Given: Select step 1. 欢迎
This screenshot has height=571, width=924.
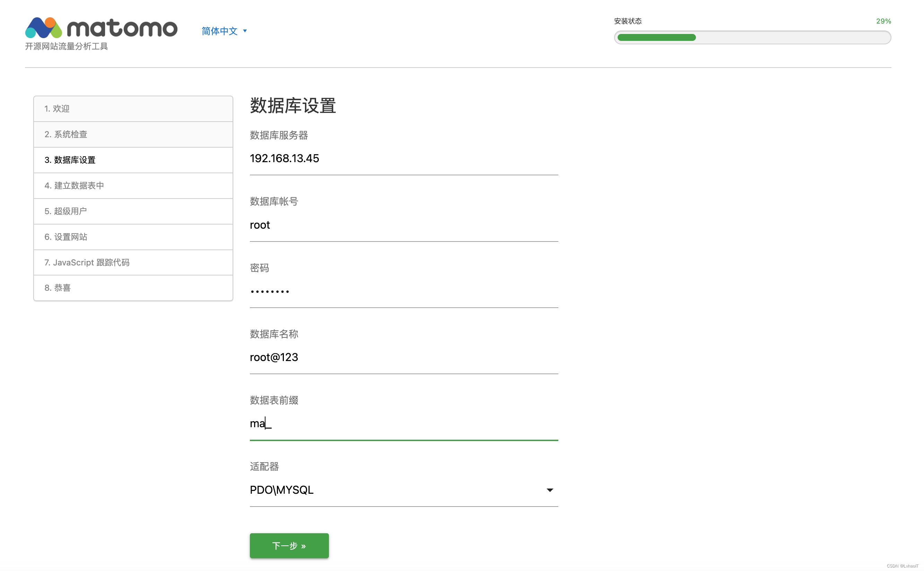Looking at the screenshot, I should point(133,109).
